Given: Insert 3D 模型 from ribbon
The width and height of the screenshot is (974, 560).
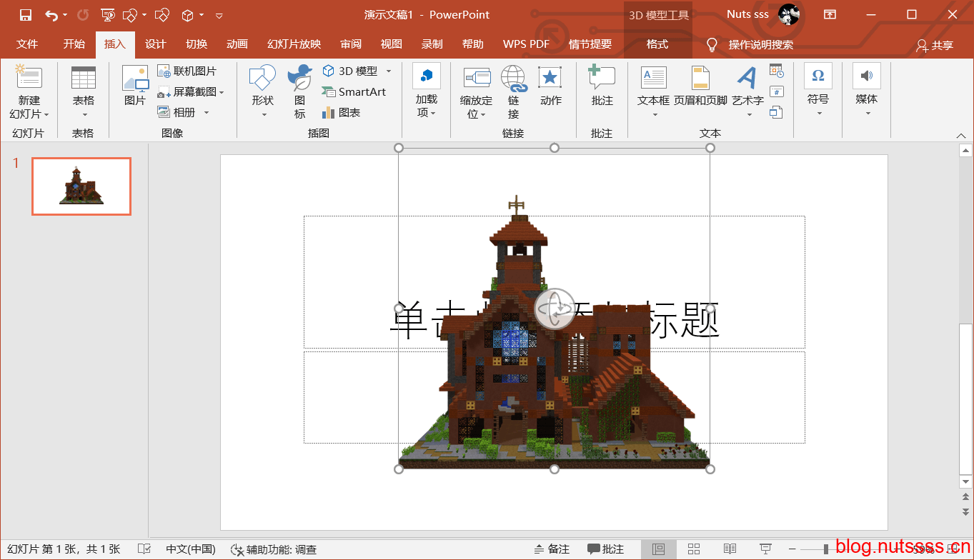Looking at the screenshot, I should 350,71.
